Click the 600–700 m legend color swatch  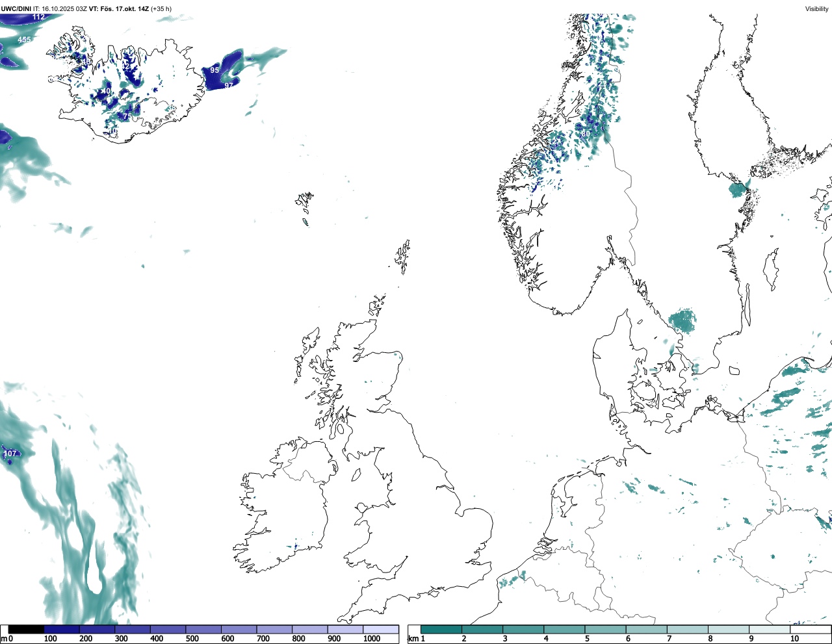click(239, 629)
